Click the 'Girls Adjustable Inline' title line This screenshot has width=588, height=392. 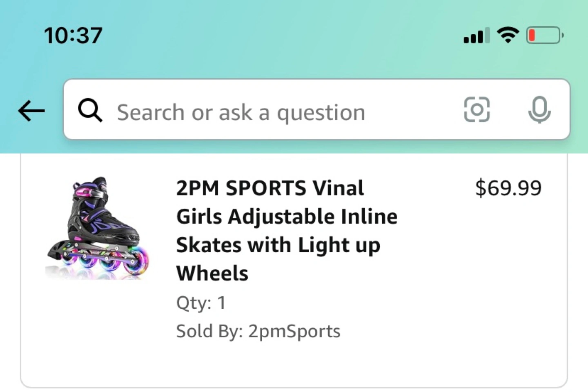287,216
